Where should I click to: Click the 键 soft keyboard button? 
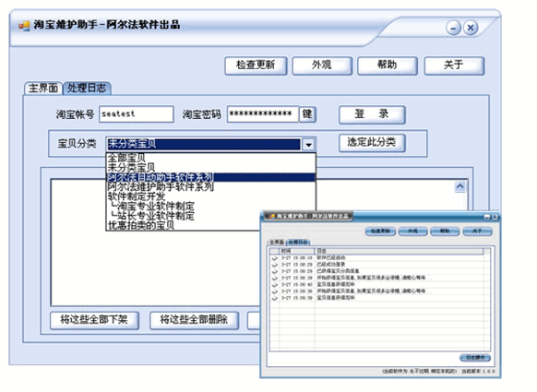pos(307,114)
